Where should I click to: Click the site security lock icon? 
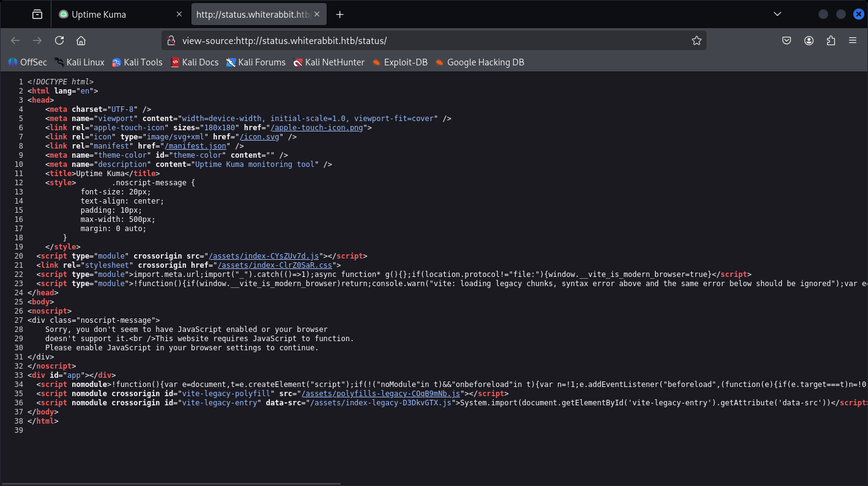click(x=172, y=40)
